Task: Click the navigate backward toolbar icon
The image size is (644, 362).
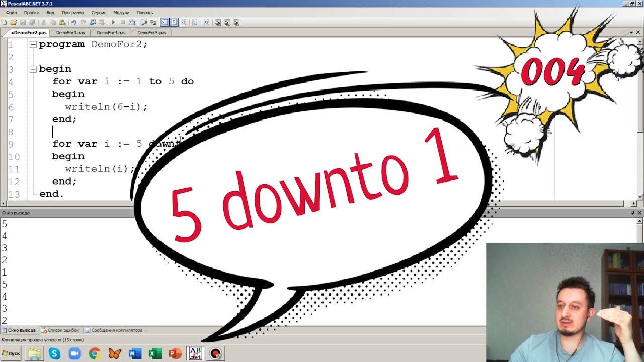Action: [93, 22]
